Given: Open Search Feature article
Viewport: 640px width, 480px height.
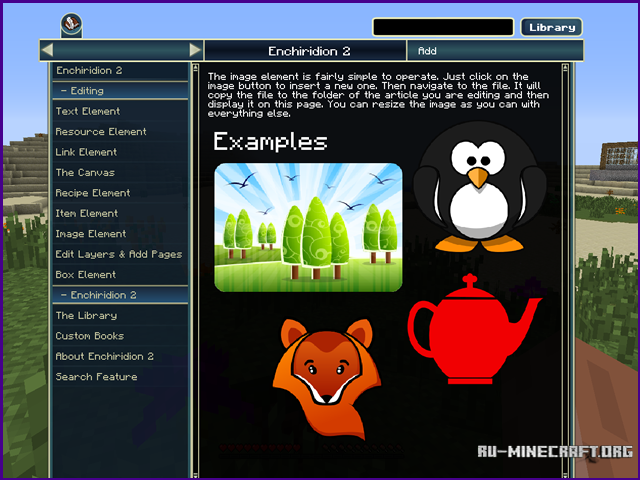Looking at the screenshot, I should tap(120, 376).
